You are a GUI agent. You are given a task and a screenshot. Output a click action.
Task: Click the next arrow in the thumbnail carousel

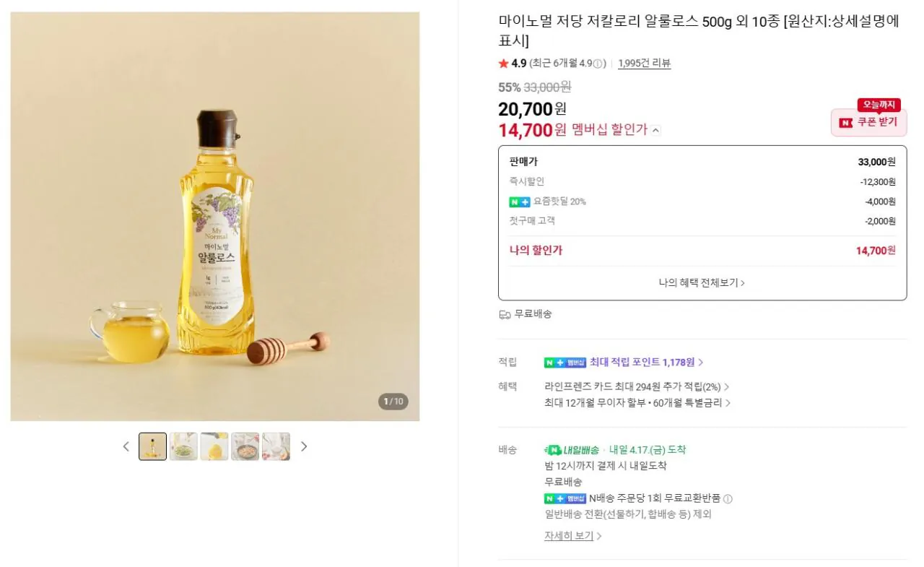304,446
